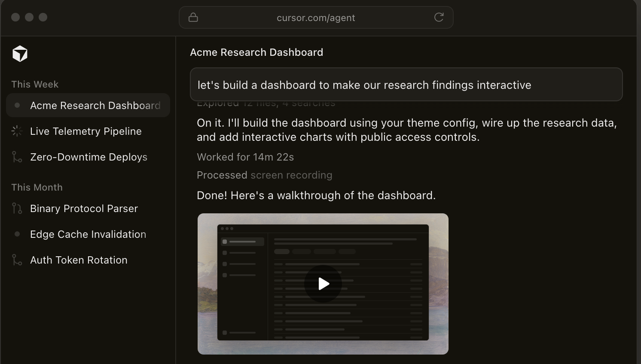The height and width of the screenshot is (364, 641).
Task: Select the Auth Token Rotation conversation
Action: point(79,260)
